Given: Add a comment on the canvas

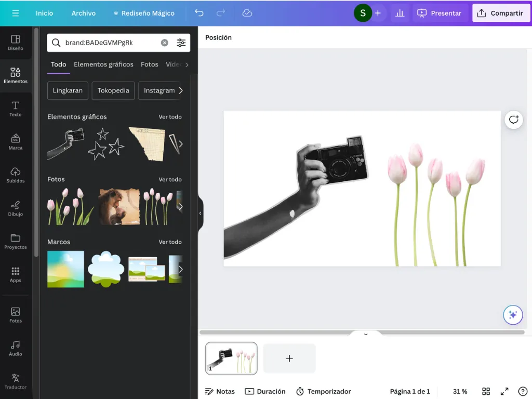Looking at the screenshot, I should point(514,120).
